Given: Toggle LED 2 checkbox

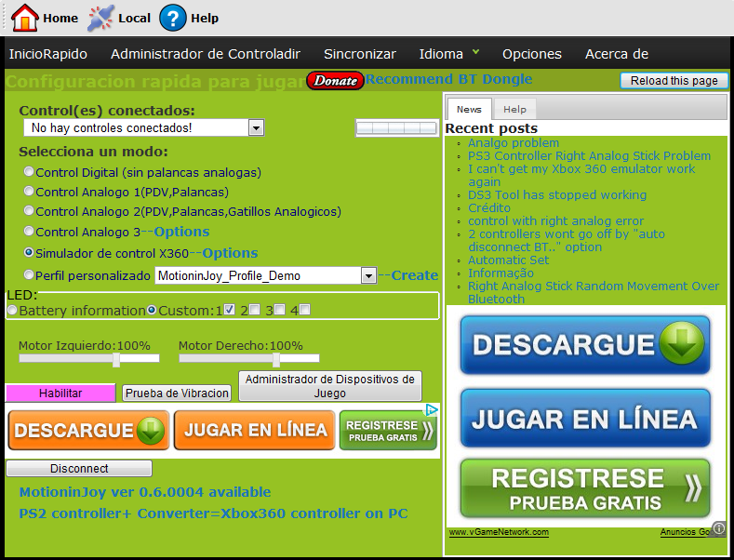Looking at the screenshot, I should 254,310.
